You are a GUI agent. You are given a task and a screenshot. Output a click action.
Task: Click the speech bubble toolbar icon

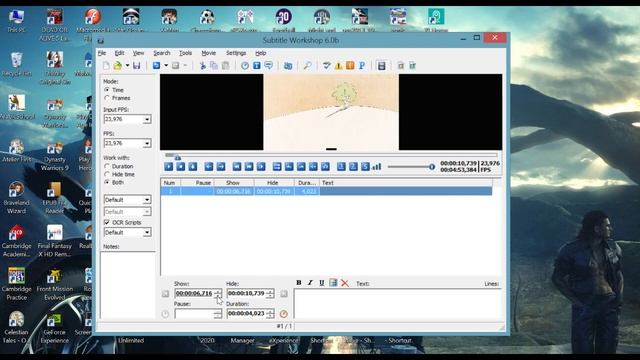(269, 66)
